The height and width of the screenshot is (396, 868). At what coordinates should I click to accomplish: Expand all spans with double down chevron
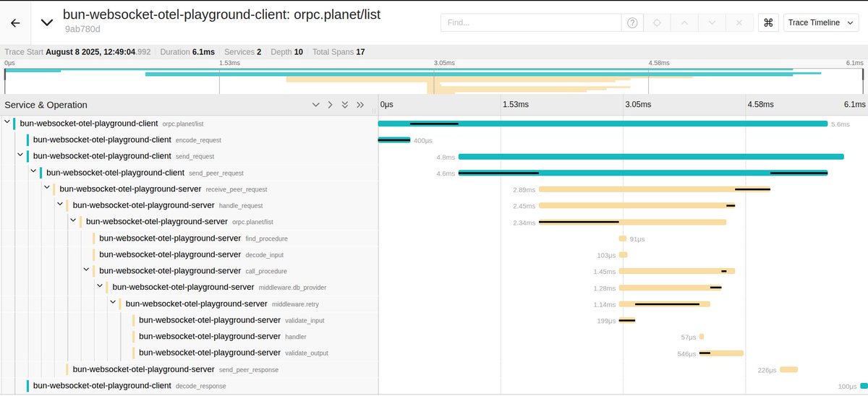[x=345, y=105]
